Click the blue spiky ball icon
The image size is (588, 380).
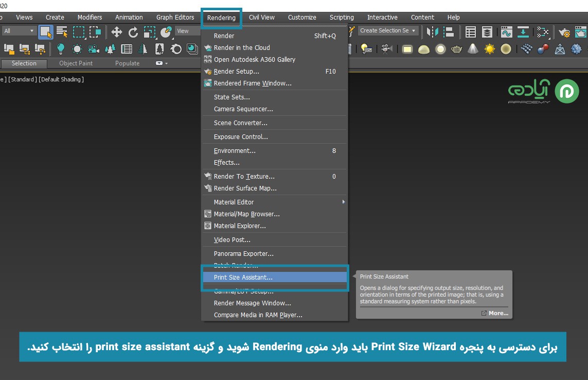click(x=576, y=49)
